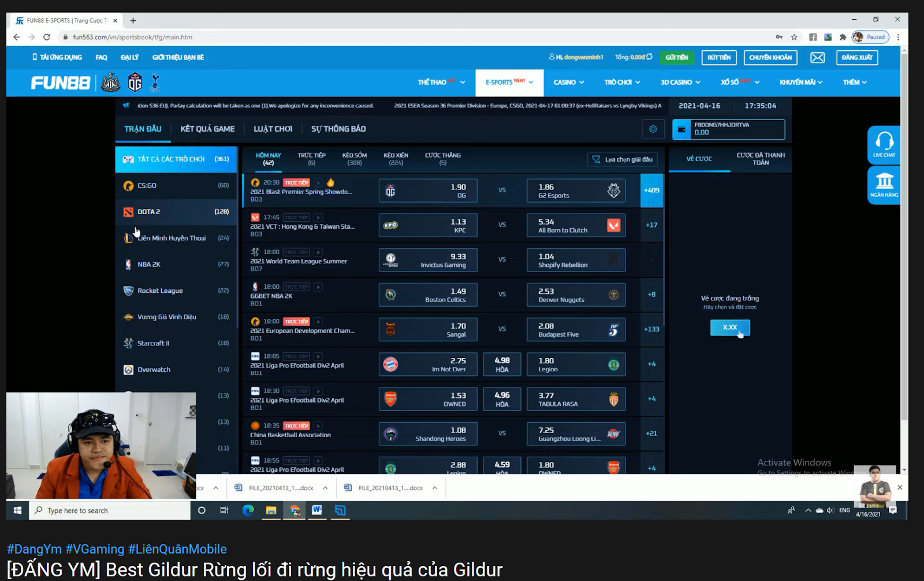Open the GIỚI THIỆU BẠN BÈ link

coord(178,58)
